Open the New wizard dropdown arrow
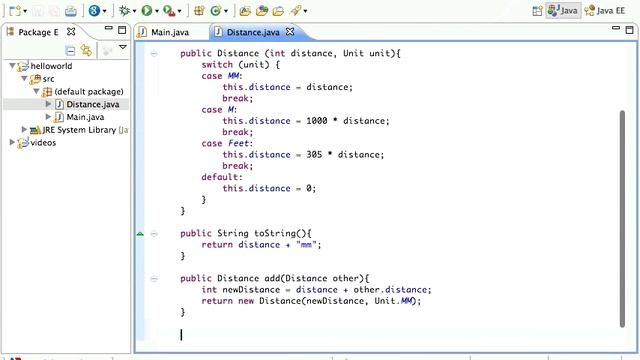Viewport: 640px width, 360px height. [25, 11]
